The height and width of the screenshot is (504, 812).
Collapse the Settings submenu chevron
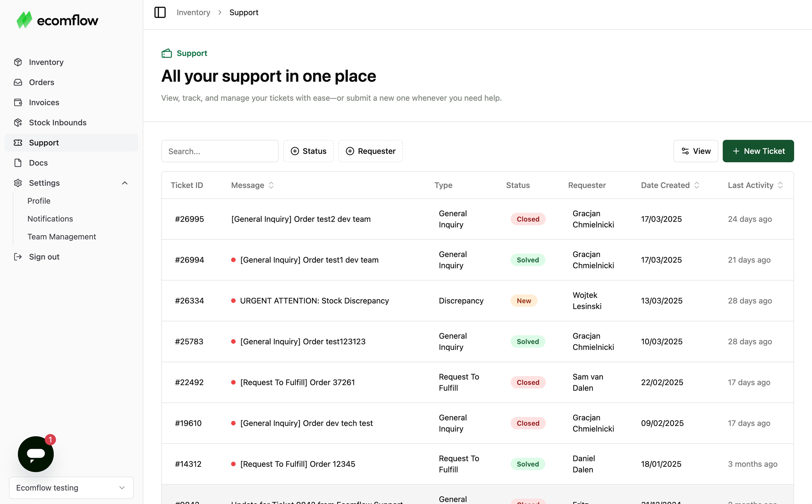pos(125,183)
